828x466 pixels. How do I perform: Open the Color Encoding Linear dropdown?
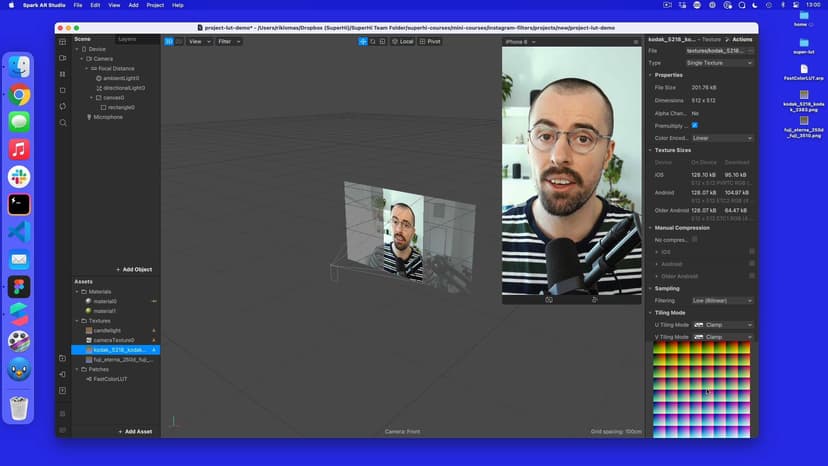(722, 138)
